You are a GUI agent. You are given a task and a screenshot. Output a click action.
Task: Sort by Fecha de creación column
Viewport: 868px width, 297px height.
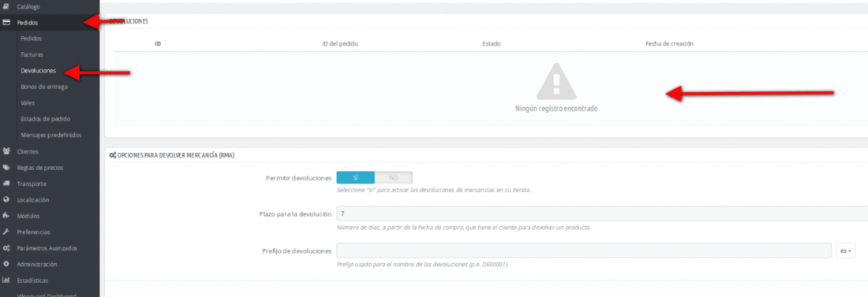(x=669, y=43)
